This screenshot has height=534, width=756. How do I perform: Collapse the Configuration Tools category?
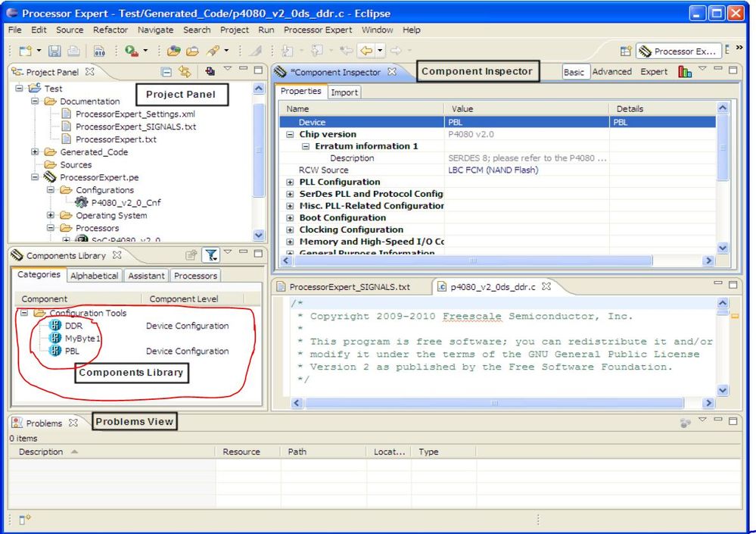[24, 313]
